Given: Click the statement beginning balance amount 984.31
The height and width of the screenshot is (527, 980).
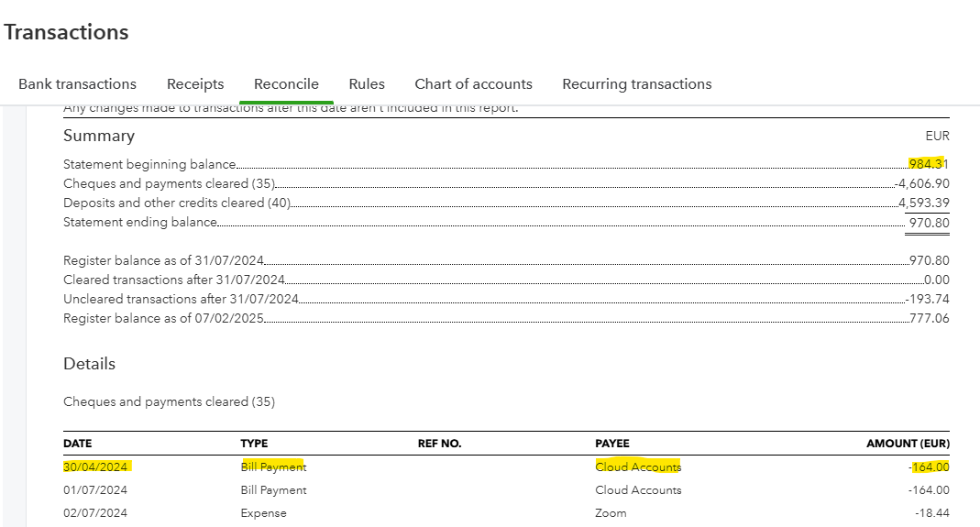Looking at the screenshot, I should pyautogui.click(x=929, y=164).
